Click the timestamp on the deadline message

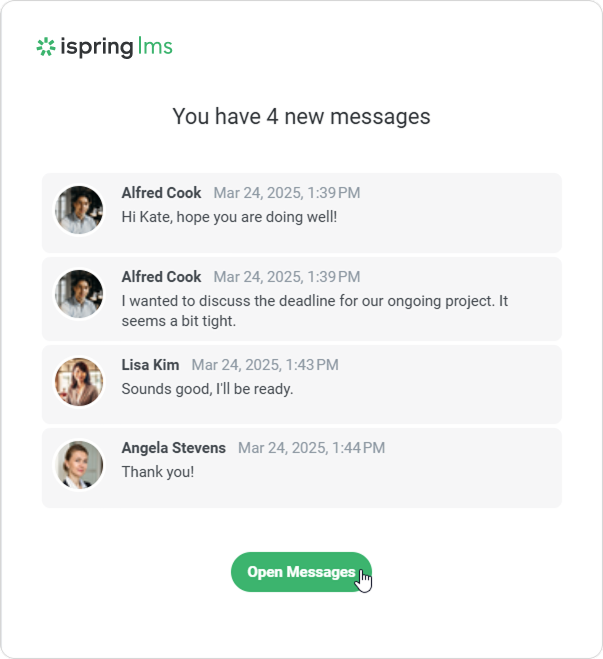pyautogui.click(x=287, y=277)
